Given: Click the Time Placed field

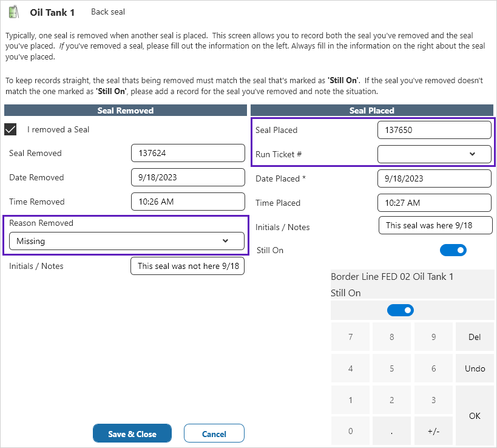Looking at the screenshot, I should pyautogui.click(x=434, y=203).
